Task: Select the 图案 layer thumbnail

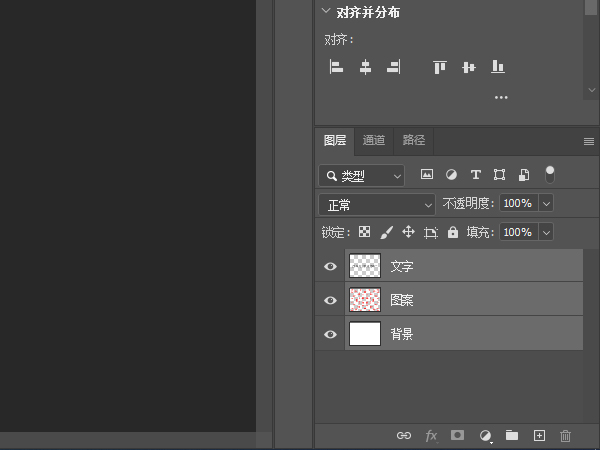Action: coord(365,300)
